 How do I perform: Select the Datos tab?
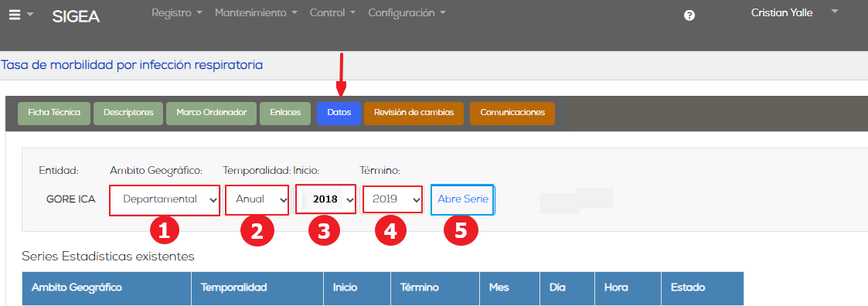point(339,113)
